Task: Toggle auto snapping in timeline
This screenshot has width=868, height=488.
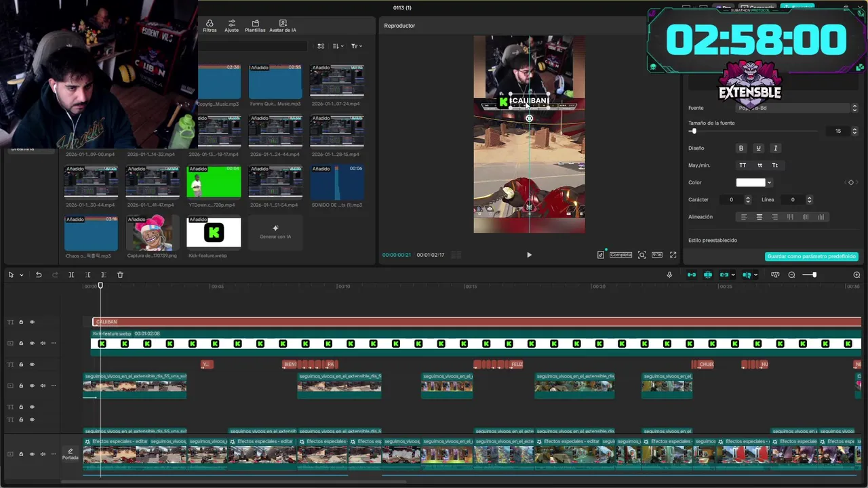Action: click(x=708, y=274)
